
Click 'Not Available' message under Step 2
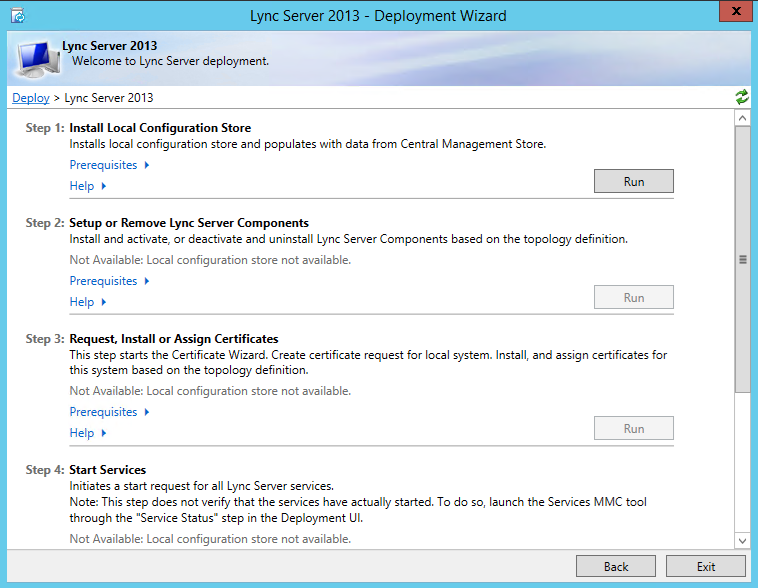210,260
